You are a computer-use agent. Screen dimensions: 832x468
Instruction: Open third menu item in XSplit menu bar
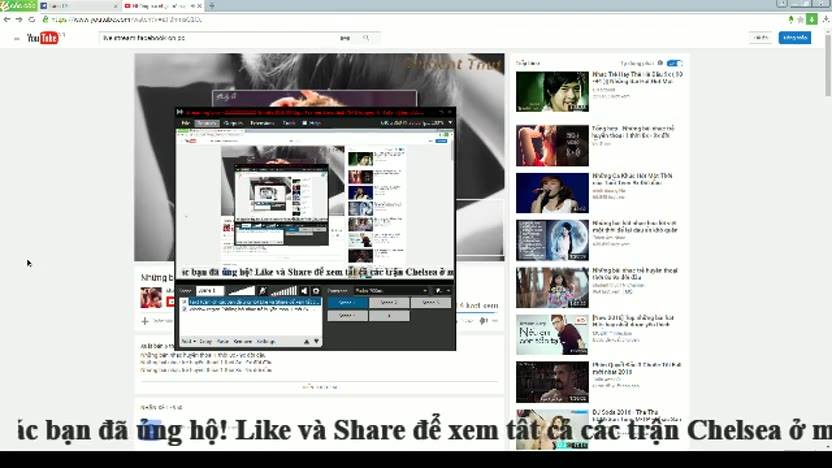(x=233, y=123)
